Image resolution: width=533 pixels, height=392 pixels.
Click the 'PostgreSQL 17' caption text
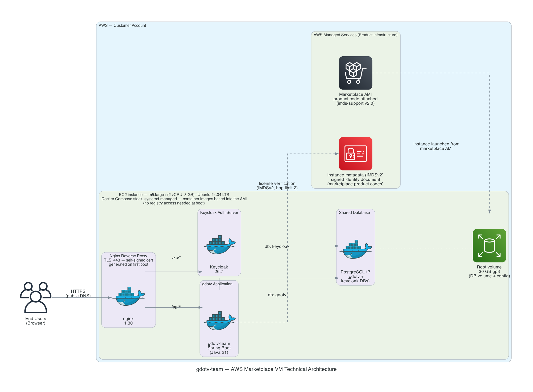click(x=355, y=272)
